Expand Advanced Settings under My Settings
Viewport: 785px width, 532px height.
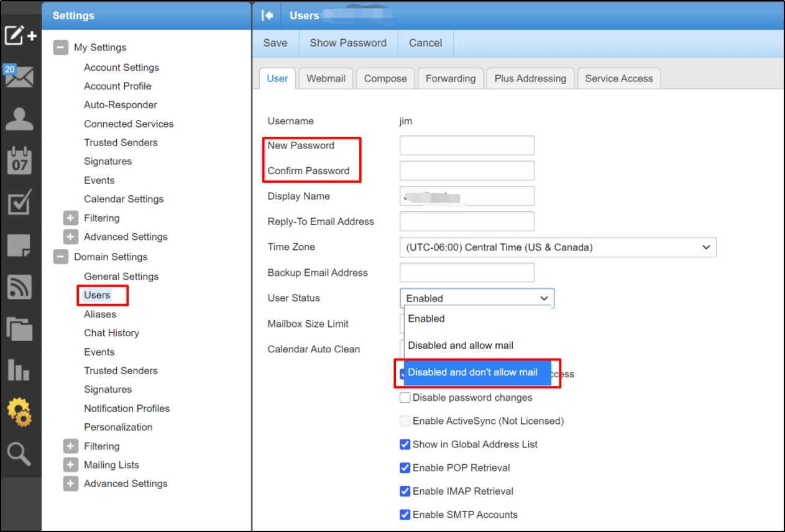pos(71,237)
